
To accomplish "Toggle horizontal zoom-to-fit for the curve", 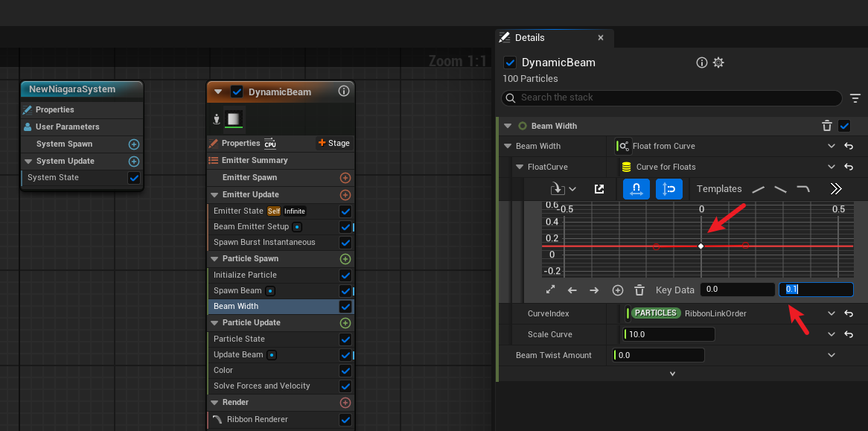I will (x=636, y=188).
